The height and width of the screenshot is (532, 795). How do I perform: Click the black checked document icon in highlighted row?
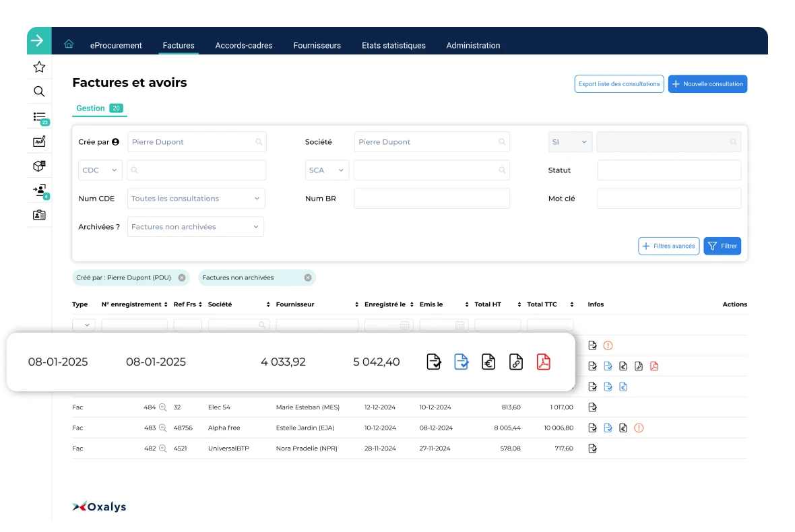tap(433, 362)
